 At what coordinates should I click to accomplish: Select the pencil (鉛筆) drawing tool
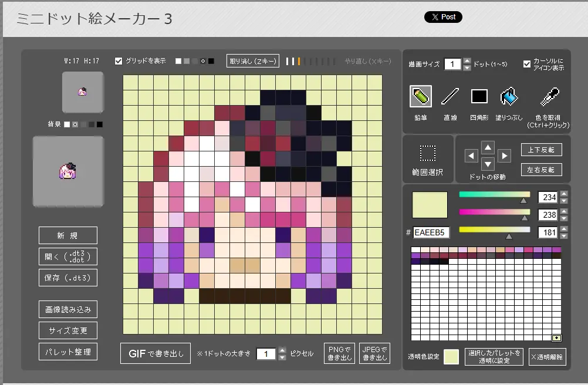421,97
